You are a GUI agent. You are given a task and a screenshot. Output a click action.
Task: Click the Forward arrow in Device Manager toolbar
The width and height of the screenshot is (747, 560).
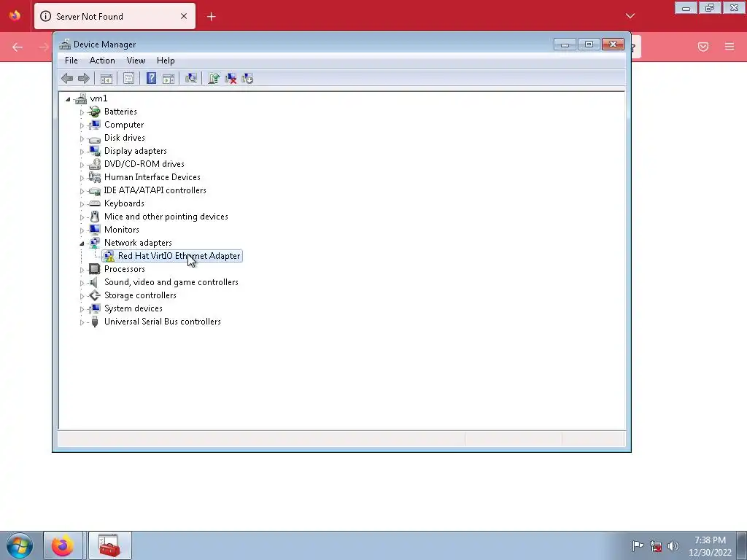[83, 79]
